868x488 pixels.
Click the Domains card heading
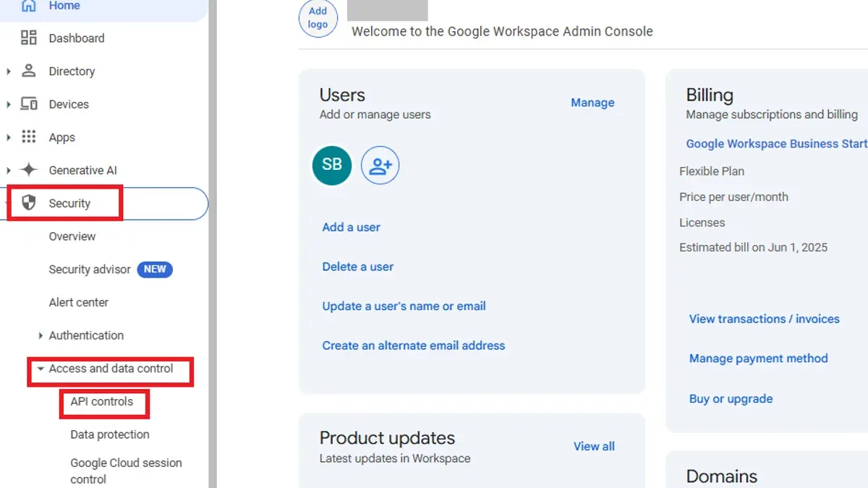click(x=722, y=476)
